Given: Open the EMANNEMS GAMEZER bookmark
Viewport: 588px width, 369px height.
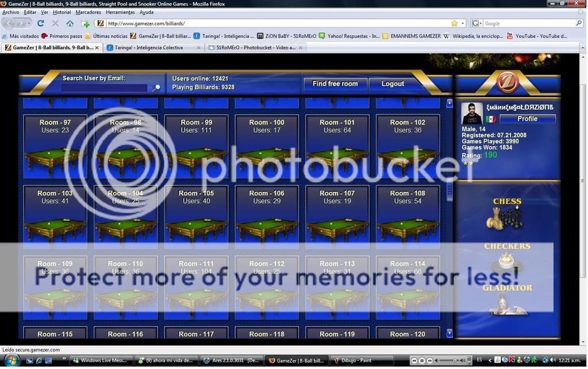Looking at the screenshot, I should pyautogui.click(x=412, y=36).
